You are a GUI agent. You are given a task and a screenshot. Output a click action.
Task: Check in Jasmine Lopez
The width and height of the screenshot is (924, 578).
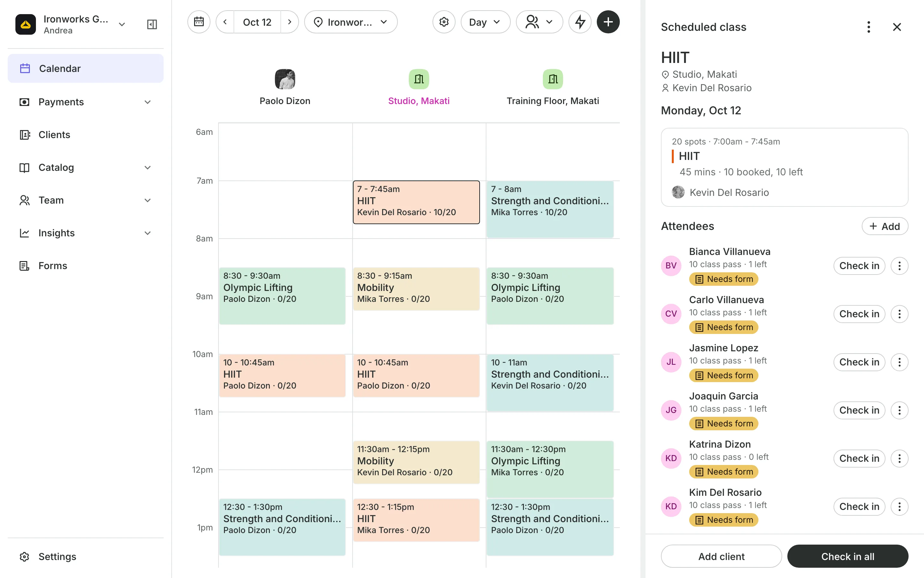pyautogui.click(x=859, y=362)
